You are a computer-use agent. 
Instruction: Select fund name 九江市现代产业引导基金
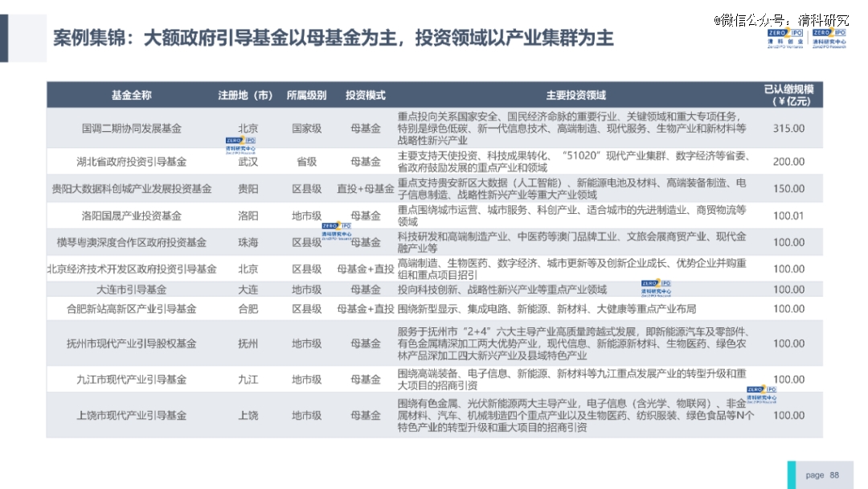131,380
